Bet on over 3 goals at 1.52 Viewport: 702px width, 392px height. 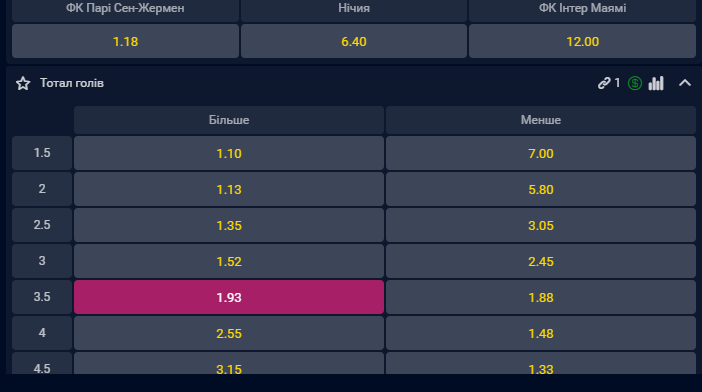coord(229,261)
